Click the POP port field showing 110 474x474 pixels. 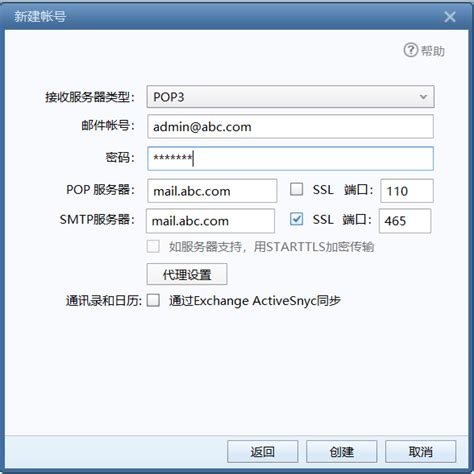tap(407, 191)
